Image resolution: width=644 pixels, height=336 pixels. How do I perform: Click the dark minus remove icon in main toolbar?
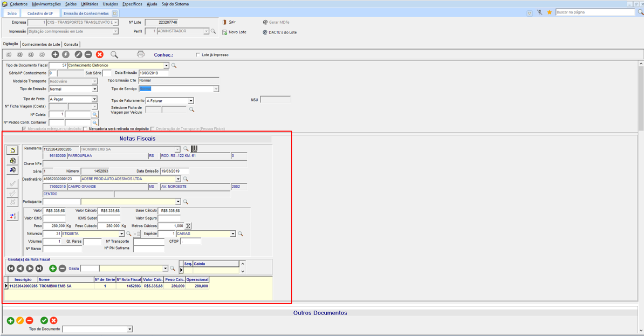click(88, 54)
